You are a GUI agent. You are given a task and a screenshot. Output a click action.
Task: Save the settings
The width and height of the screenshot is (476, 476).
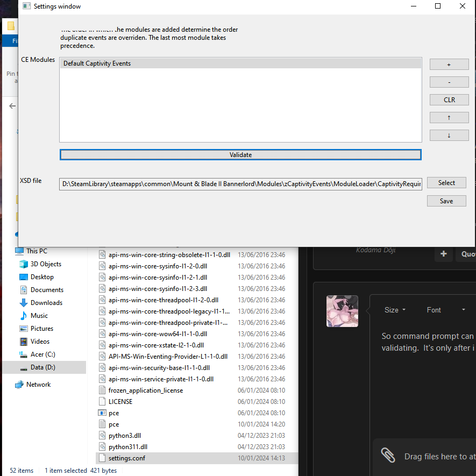tap(446, 201)
